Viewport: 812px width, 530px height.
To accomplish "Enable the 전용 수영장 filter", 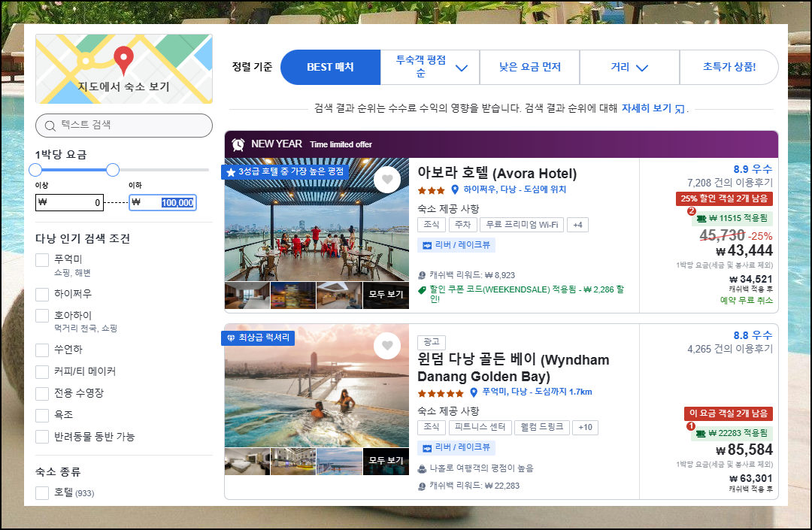I will click(42, 393).
